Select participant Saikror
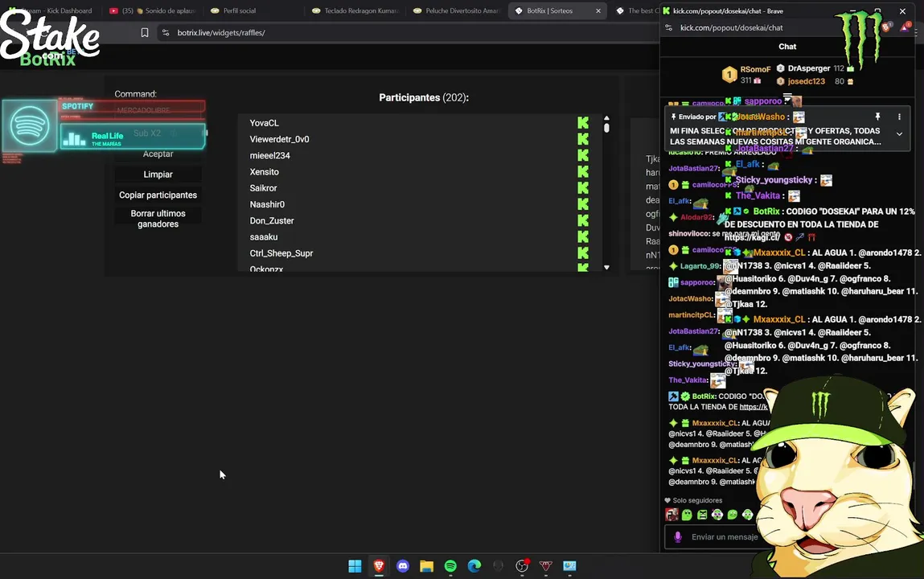The height and width of the screenshot is (579, 924). tap(264, 188)
